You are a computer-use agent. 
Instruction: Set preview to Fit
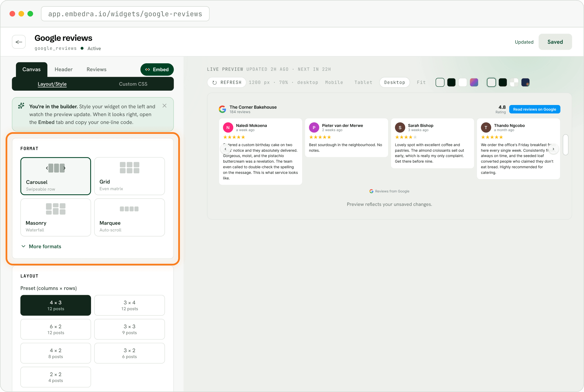click(x=421, y=82)
